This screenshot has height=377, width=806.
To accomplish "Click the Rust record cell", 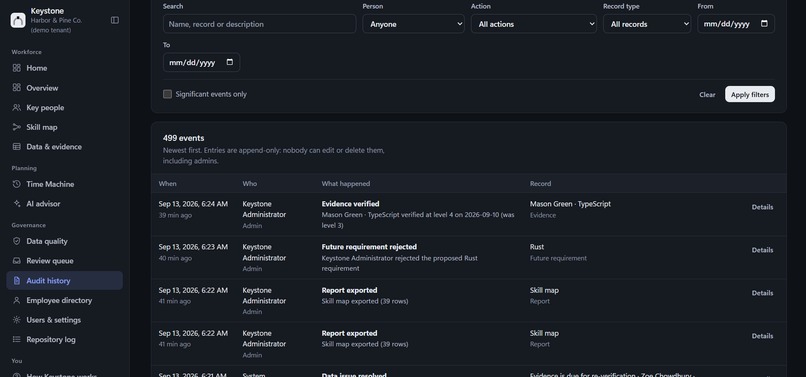I will coord(537,247).
